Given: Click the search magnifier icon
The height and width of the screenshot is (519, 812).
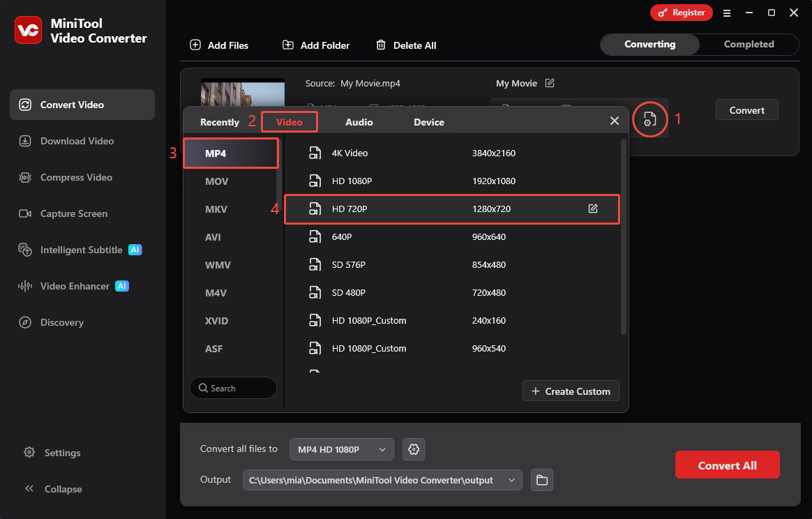Looking at the screenshot, I should tap(203, 388).
